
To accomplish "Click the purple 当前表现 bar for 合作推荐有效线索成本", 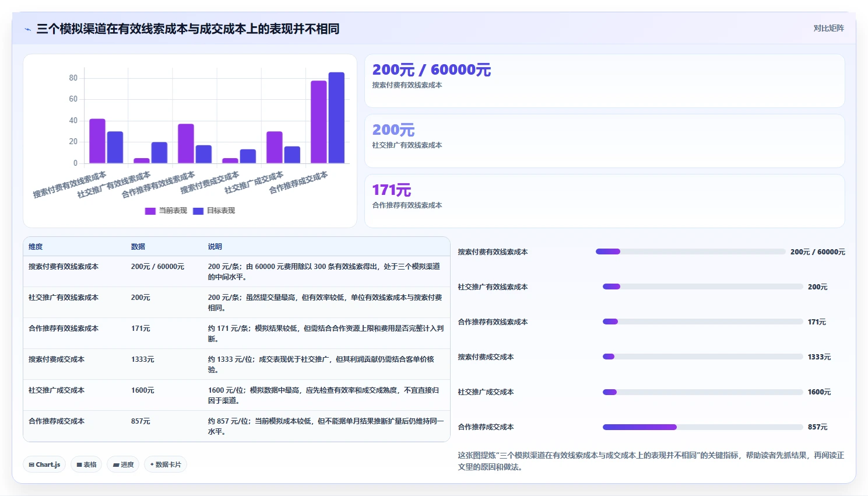I will pyautogui.click(x=186, y=144).
